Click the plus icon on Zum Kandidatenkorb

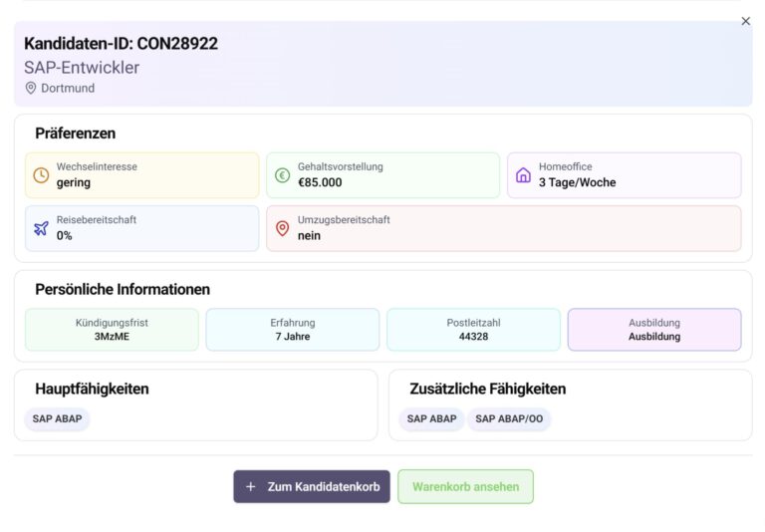[x=250, y=487]
